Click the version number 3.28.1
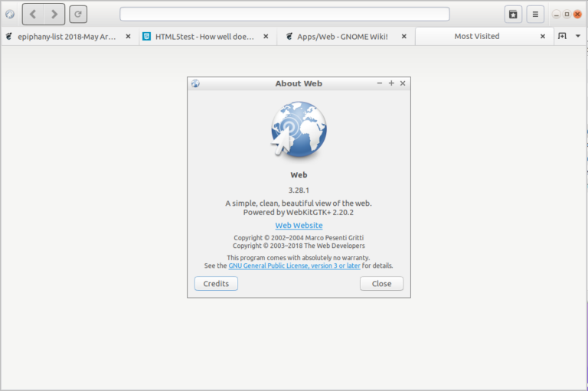This screenshot has height=391, width=588. [x=299, y=190]
